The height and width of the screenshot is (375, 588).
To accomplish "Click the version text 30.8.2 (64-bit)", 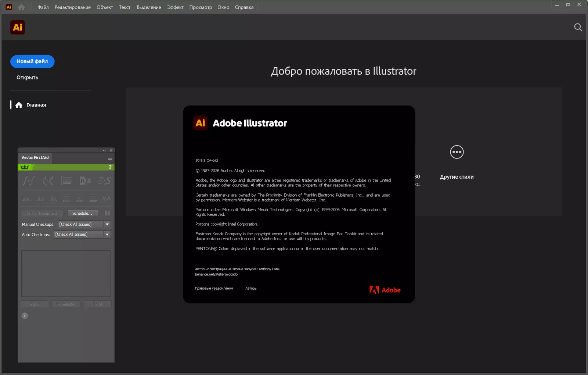I will (207, 160).
